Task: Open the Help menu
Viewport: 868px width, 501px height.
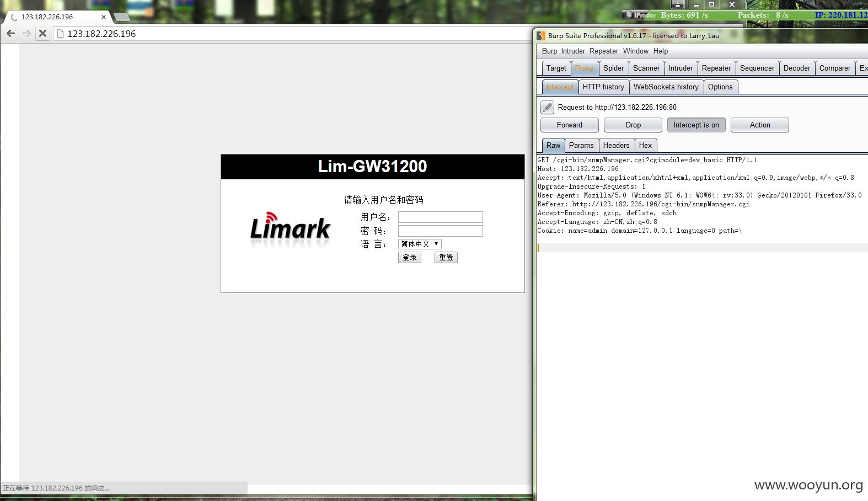Action: (661, 51)
